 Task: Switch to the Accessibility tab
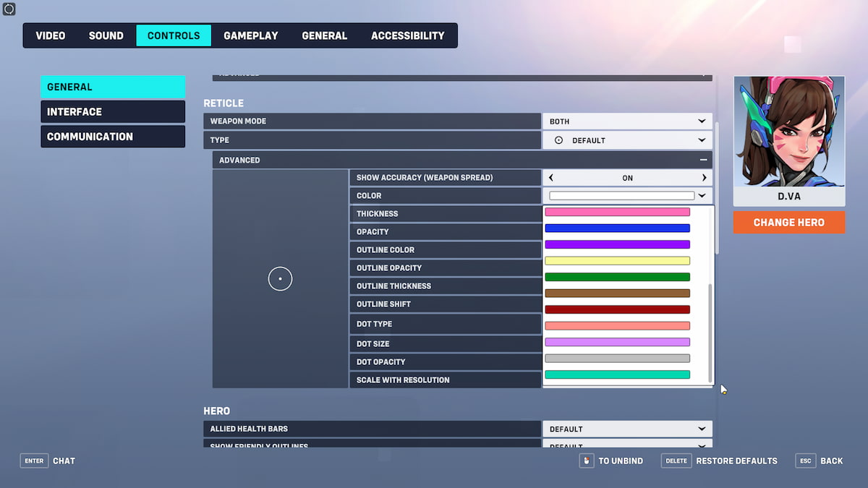[x=407, y=35]
